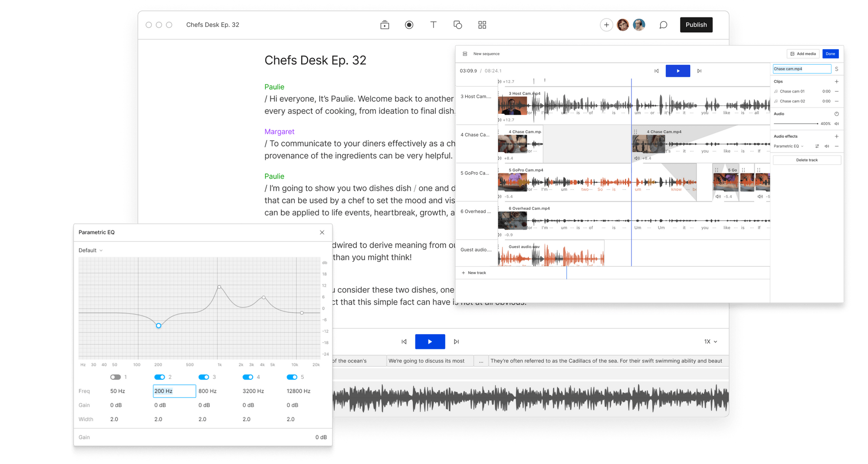Open the comments bubble icon
The width and height of the screenshot is (868, 464).
click(x=663, y=25)
